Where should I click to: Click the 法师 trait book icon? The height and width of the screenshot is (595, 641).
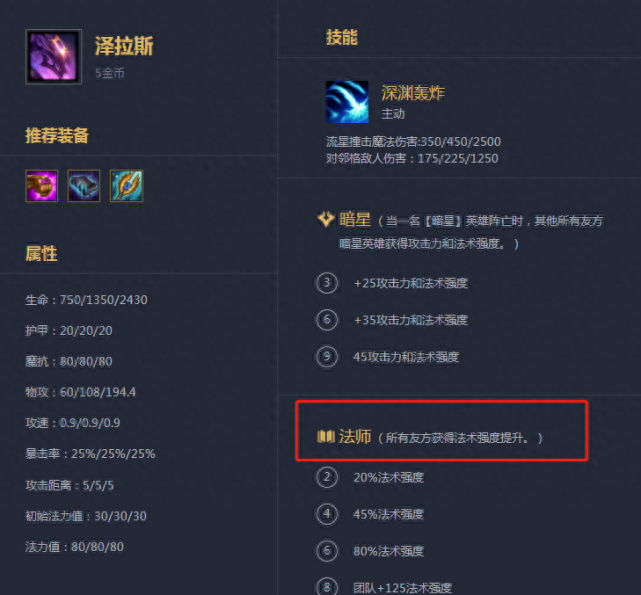click(326, 437)
